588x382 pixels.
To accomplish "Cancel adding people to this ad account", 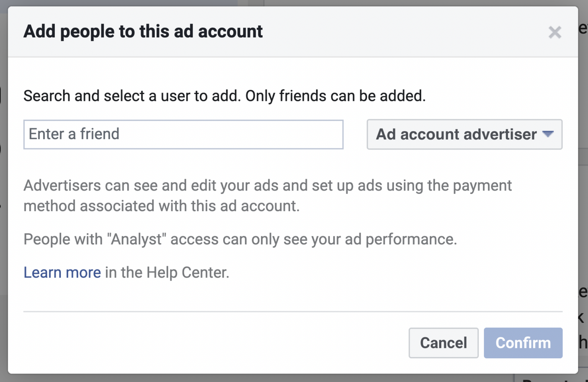I will click(443, 343).
